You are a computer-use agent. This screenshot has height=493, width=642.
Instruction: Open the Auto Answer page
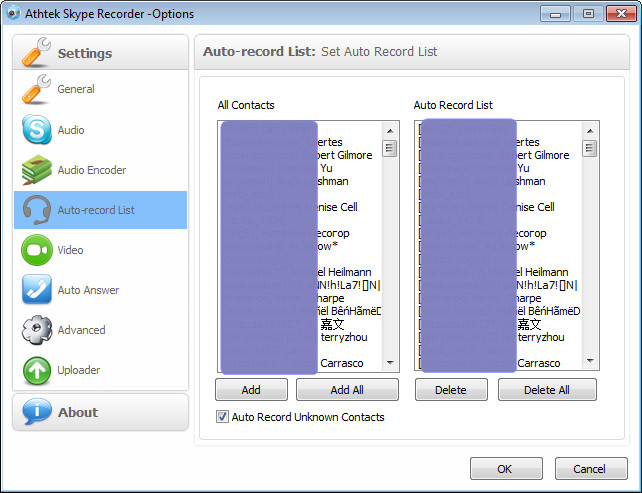[100, 289]
